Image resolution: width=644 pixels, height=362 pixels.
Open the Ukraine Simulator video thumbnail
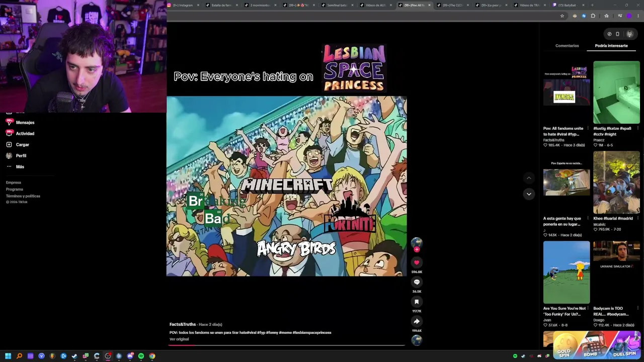click(616, 273)
